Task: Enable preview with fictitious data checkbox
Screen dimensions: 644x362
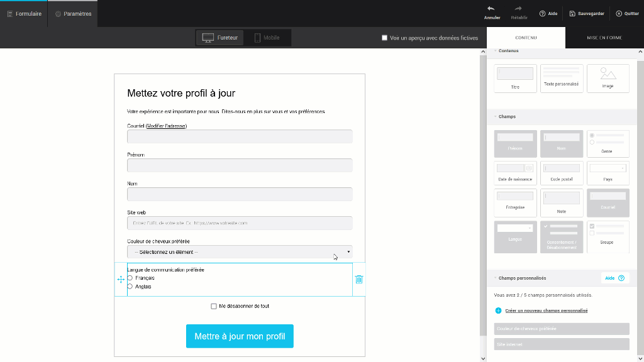Action: coord(385,38)
